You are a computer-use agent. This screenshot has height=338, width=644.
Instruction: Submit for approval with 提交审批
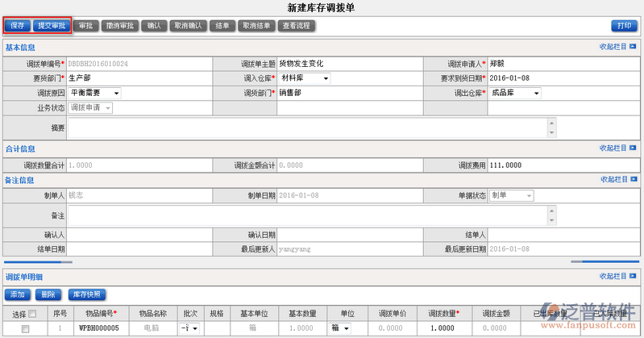pyautogui.click(x=52, y=26)
